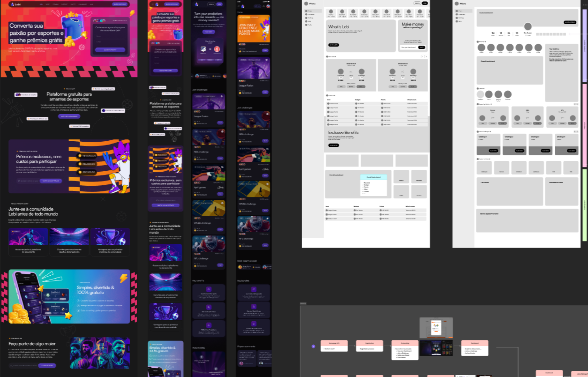Click profile avatar circle in second wireframe

[528, 26]
